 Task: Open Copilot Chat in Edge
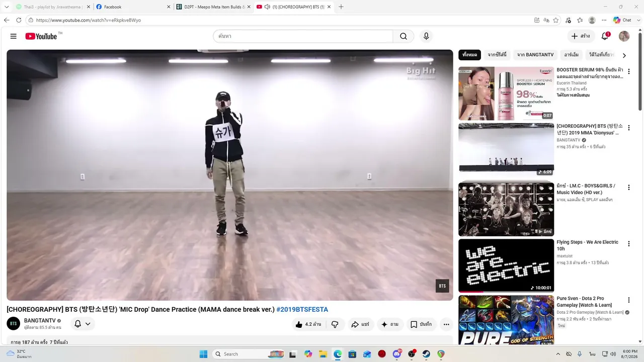622,20
